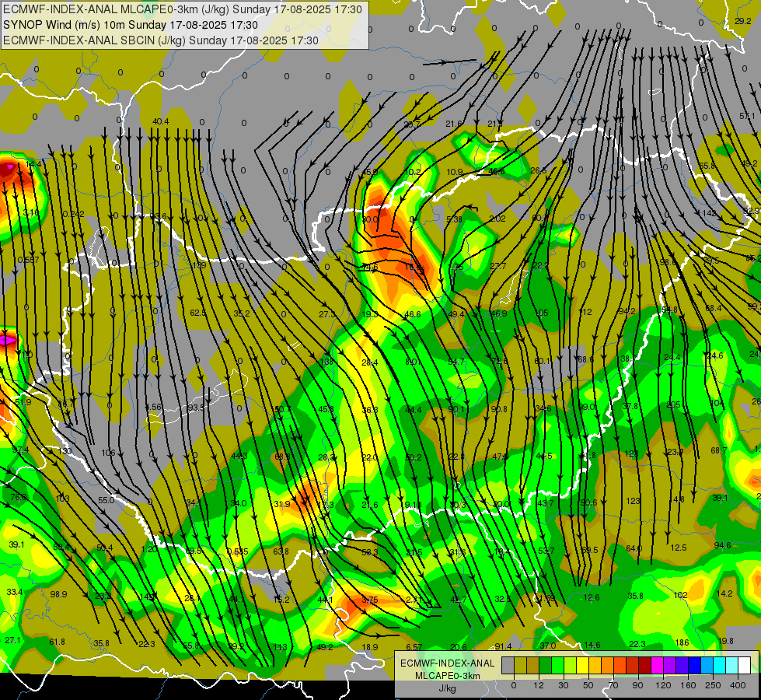Click the map value 106
The height and width of the screenshot is (700, 761).
click(x=108, y=453)
